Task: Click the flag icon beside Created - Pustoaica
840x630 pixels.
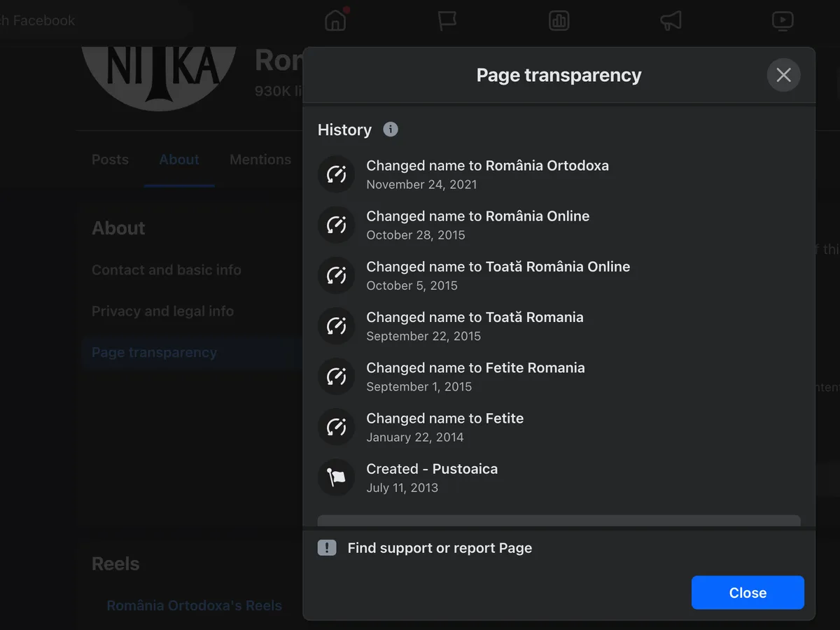Action: point(337,477)
